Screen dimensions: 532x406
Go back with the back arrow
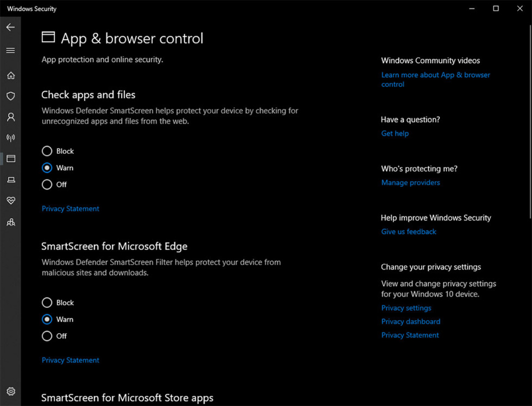[10, 27]
